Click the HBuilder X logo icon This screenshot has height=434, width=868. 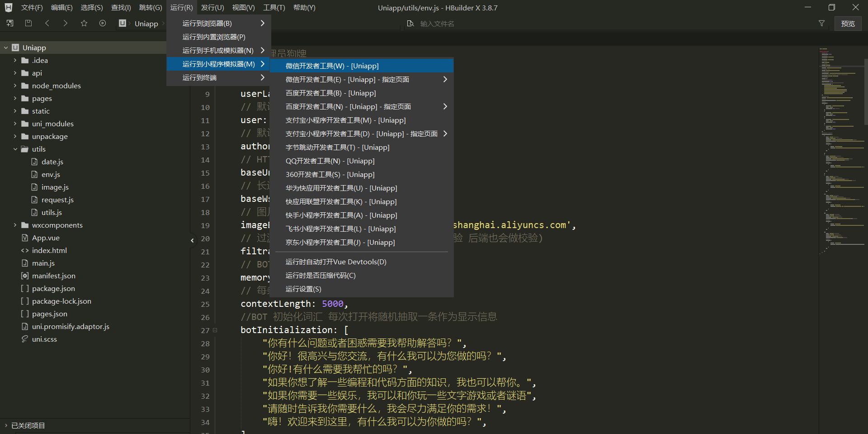pos(9,8)
